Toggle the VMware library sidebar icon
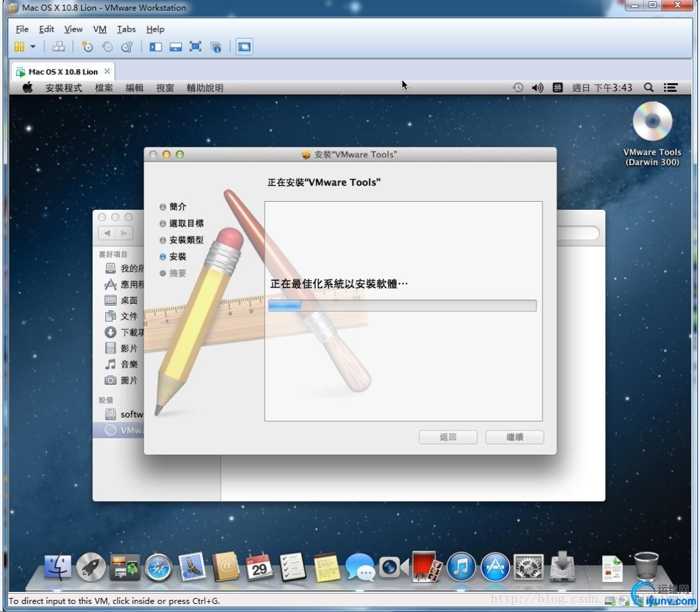 coord(156,47)
